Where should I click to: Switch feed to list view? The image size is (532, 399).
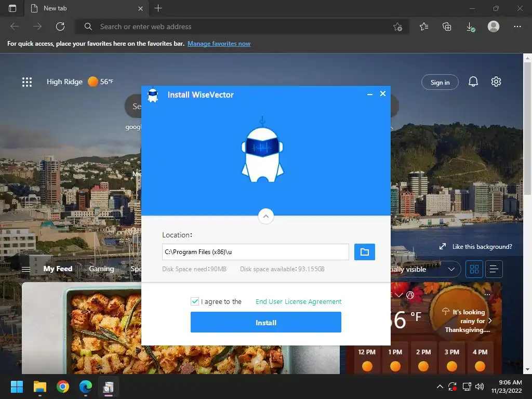pos(494,270)
